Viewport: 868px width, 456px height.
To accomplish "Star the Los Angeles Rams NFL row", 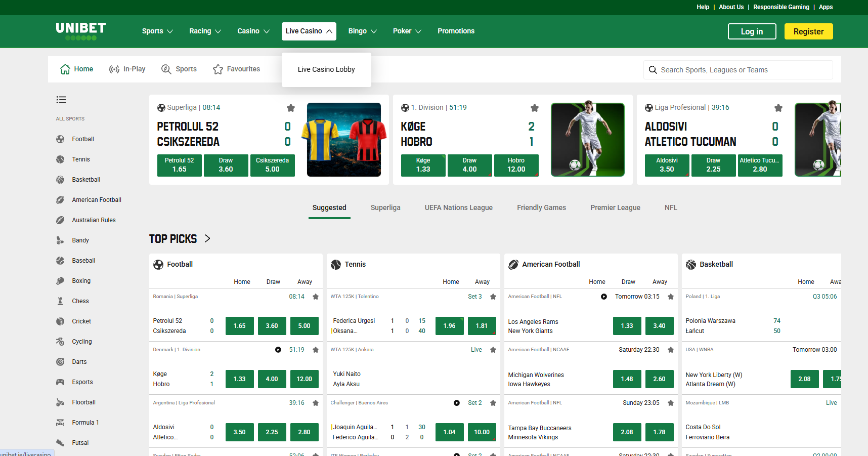I will 671,297.
